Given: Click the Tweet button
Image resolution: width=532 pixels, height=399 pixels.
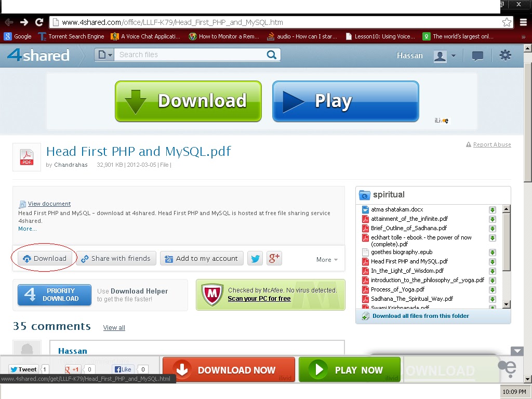Looking at the screenshot, I should pos(23,369).
